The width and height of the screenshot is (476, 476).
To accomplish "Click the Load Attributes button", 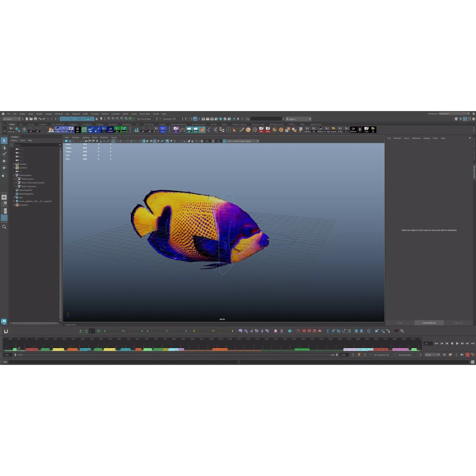I will (429, 323).
